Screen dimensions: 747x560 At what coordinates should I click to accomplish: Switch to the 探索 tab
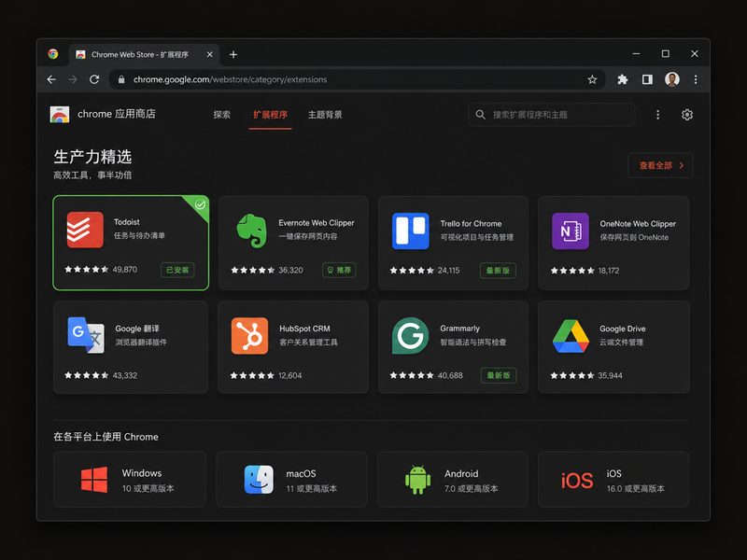[221, 115]
